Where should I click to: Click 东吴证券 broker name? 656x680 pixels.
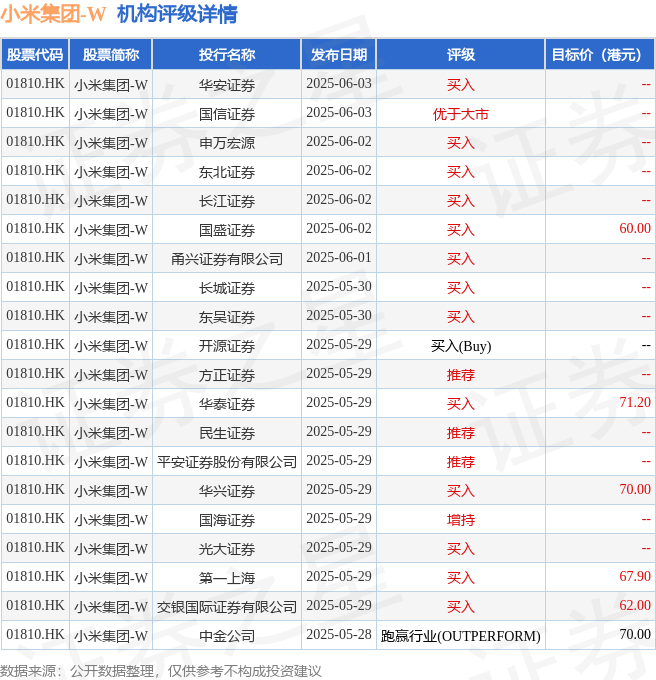[227, 317]
